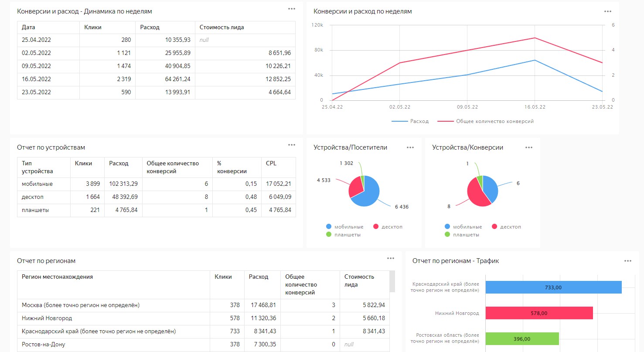Click the мобильные row label in the devices table
644x352 pixels.
pyautogui.click(x=44, y=184)
